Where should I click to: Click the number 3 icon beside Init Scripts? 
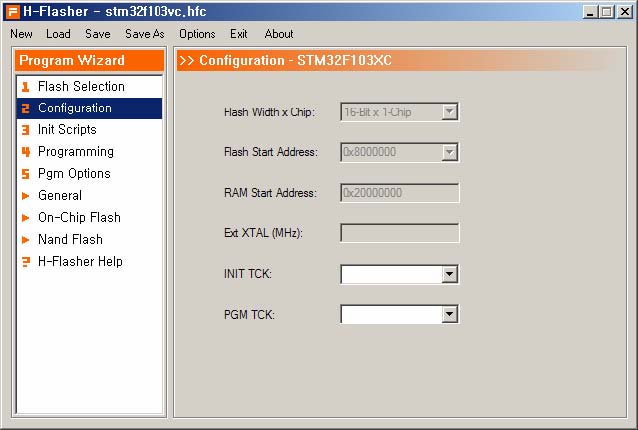[x=26, y=130]
